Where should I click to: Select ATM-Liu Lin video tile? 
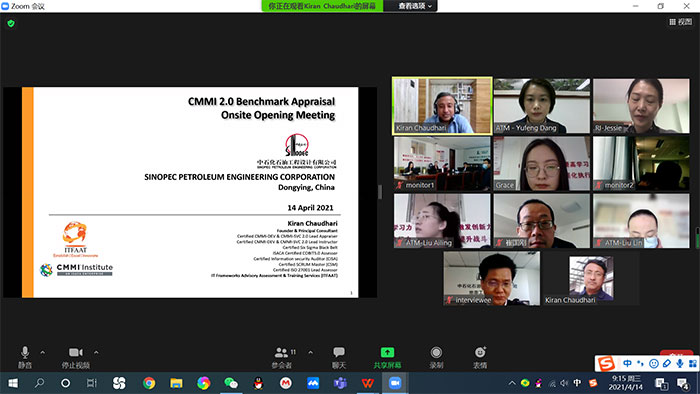click(x=641, y=221)
